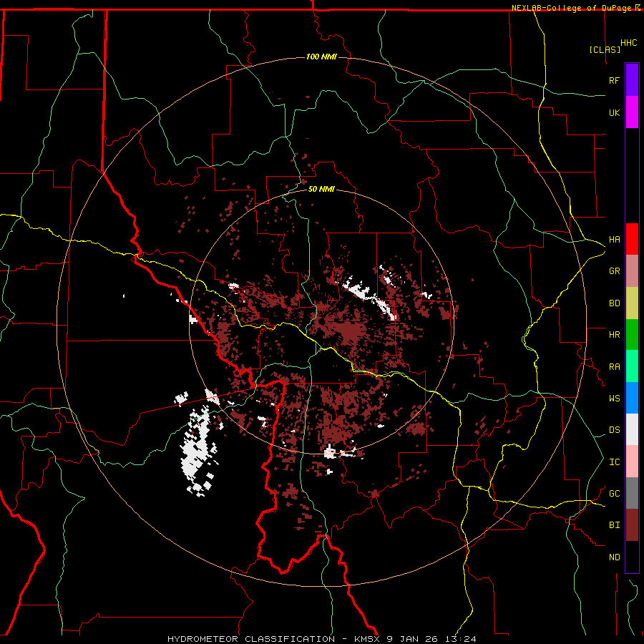644x644 pixels.
Task: Select the BD yellow legend swatch
Action: click(x=632, y=303)
